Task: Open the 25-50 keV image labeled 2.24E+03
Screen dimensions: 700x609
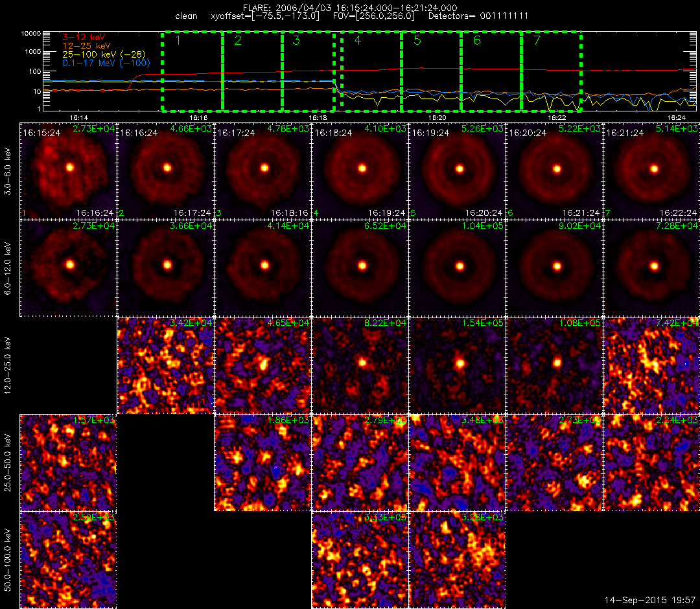Action: tap(652, 463)
